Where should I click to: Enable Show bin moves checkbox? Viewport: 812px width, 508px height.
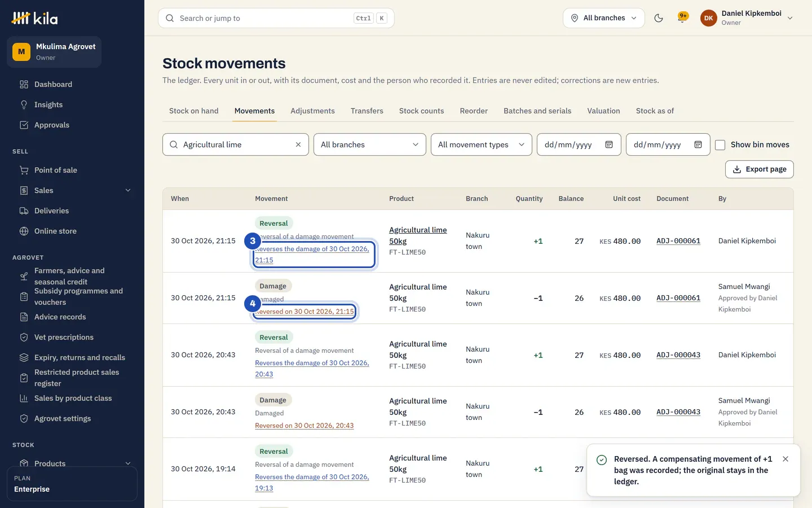pos(720,145)
